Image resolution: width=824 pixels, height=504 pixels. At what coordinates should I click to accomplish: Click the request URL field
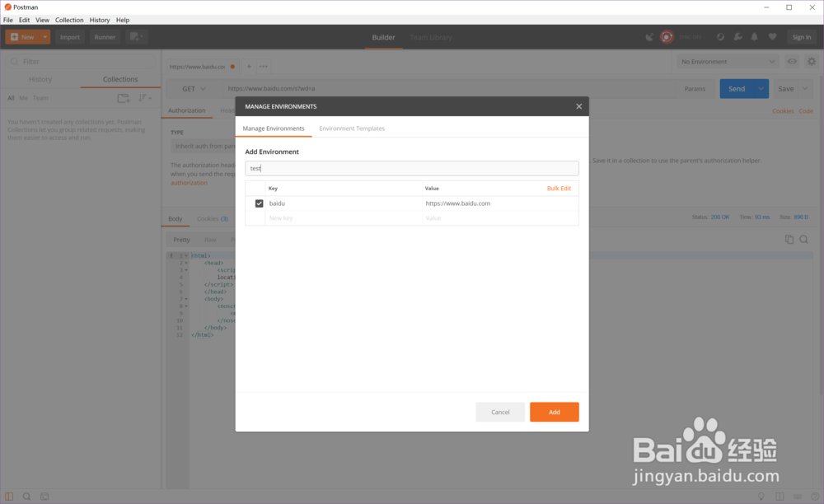448,89
